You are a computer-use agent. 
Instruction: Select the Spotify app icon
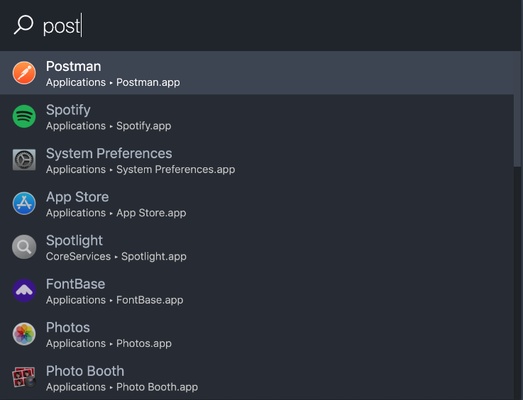24,116
